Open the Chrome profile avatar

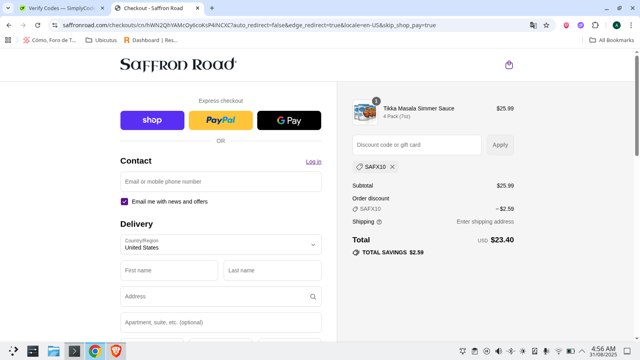pos(616,25)
